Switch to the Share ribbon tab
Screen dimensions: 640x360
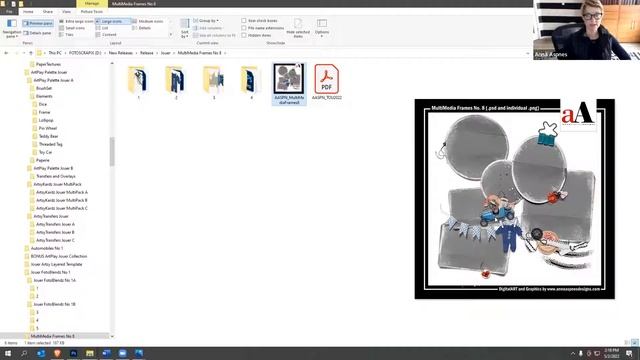48,12
